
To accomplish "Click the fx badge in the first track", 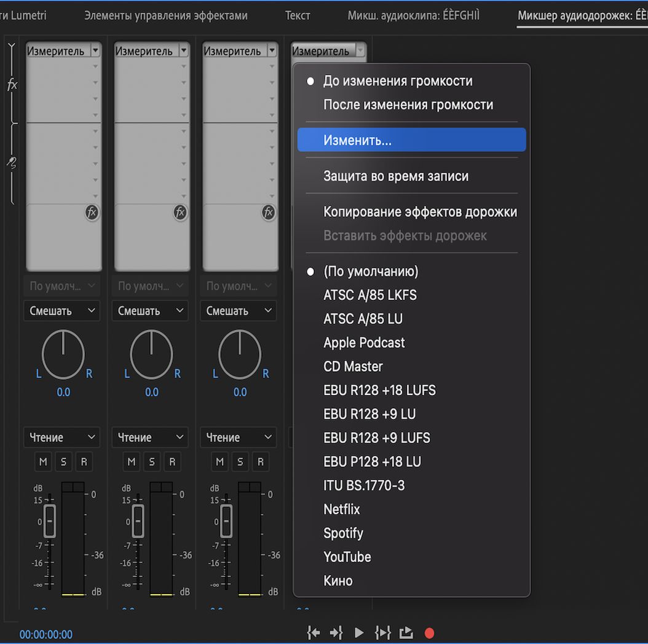I will (92, 213).
